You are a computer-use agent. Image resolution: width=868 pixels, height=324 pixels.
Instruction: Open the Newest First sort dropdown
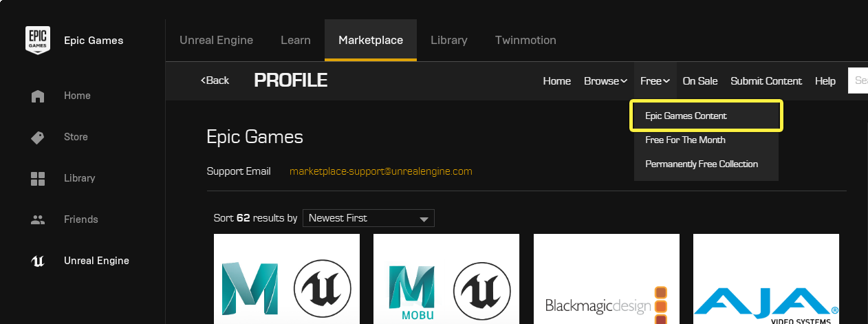pos(369,218)
